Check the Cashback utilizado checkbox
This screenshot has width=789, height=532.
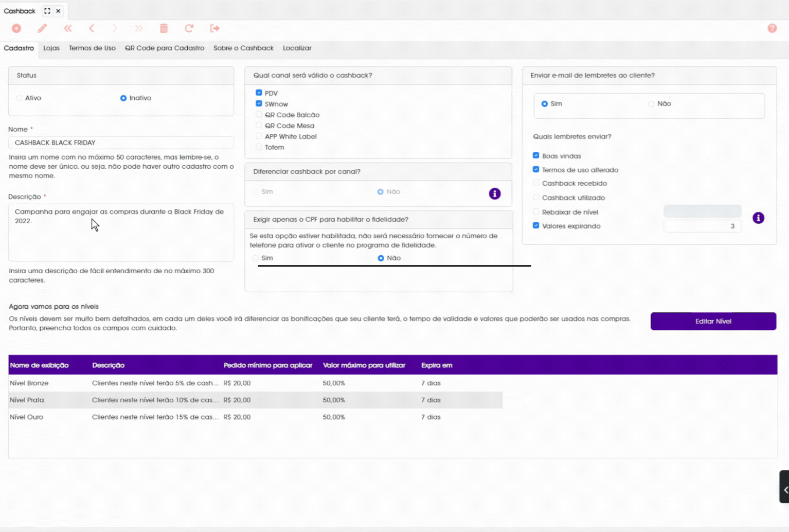click(536, 197)
